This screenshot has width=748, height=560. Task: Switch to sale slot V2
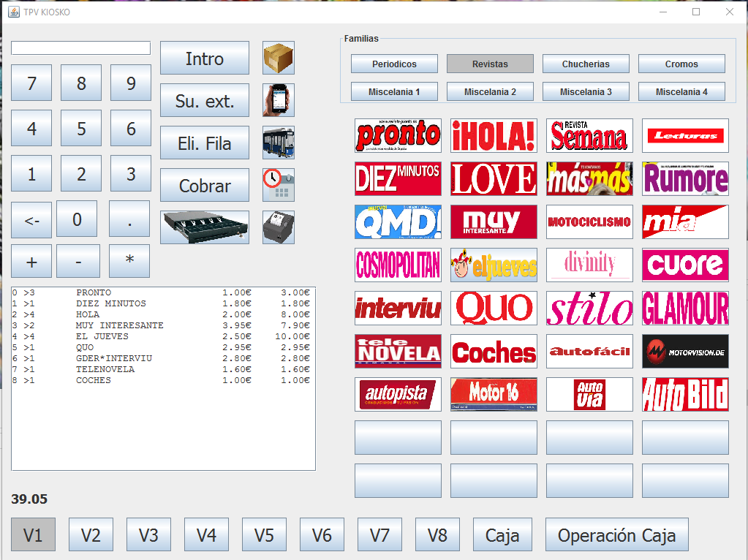pyautogui.click(x=91, y=535)
